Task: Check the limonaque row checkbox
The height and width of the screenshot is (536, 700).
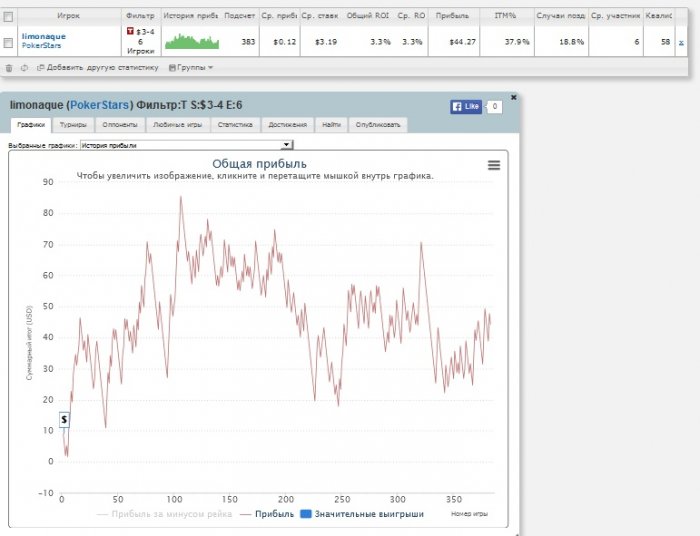Action: (9, 42)
